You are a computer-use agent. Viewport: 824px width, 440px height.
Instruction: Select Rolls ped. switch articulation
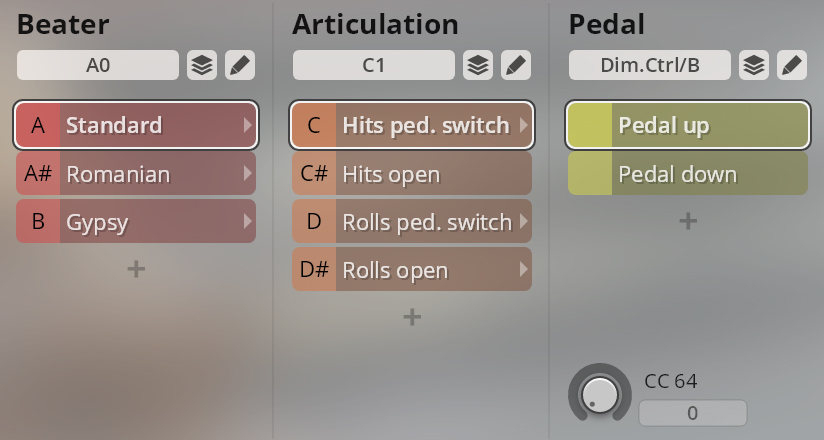(412, 221)
